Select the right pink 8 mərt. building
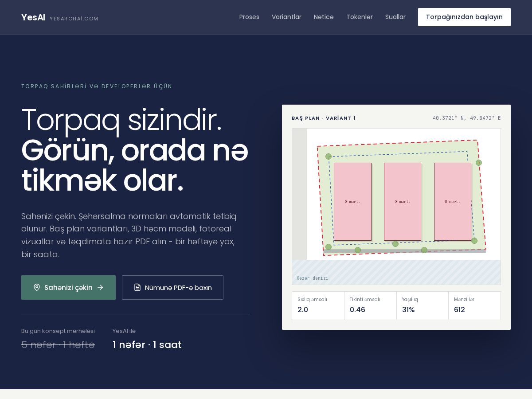 (x=453, y=202)
